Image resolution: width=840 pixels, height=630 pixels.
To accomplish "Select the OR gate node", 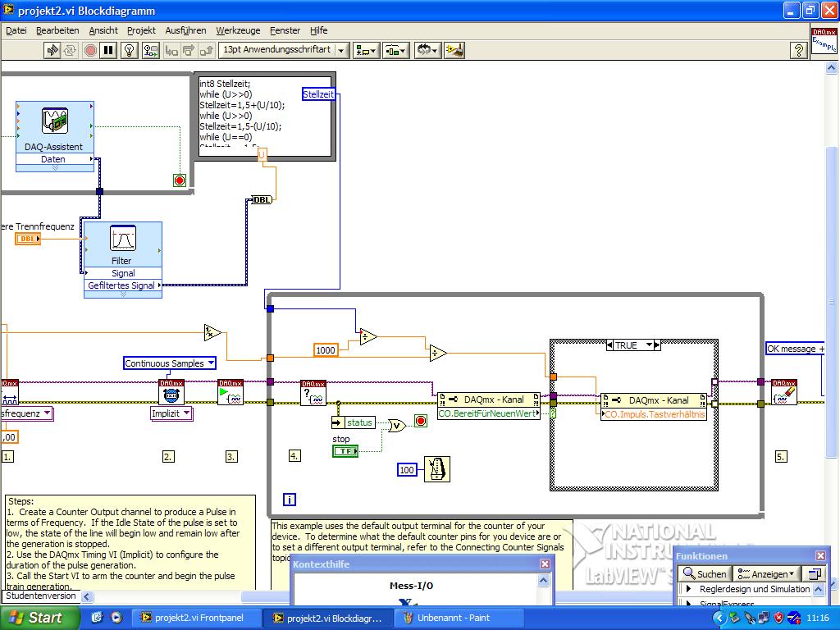I will click(397, 427).
